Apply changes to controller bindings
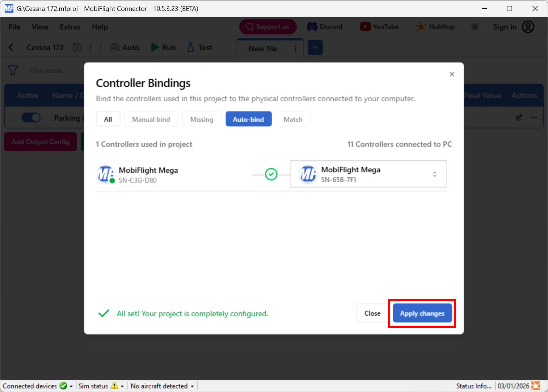The image size is (548, 392). point(422,313)
